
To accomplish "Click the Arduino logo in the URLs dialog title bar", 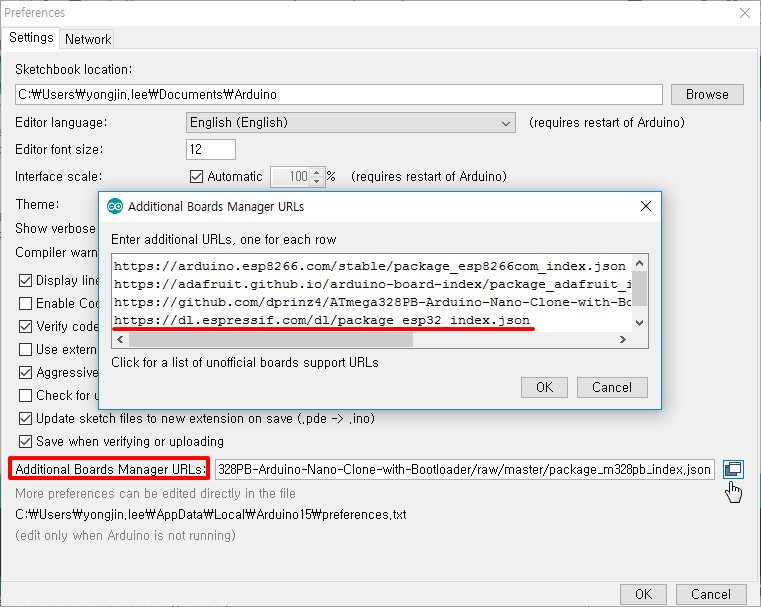I will (115, 207).
